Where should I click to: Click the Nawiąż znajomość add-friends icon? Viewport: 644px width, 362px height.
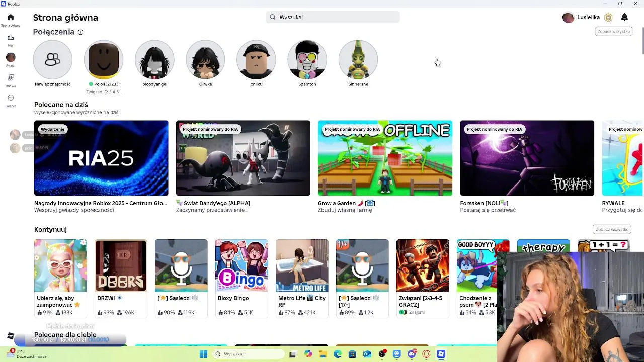(53, 60)
